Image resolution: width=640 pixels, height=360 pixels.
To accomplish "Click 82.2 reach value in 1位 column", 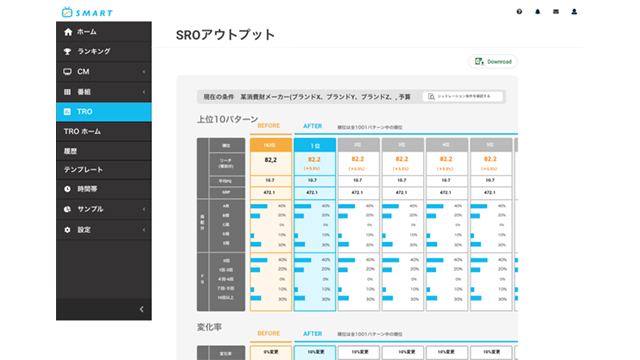I will pos(314,160).
